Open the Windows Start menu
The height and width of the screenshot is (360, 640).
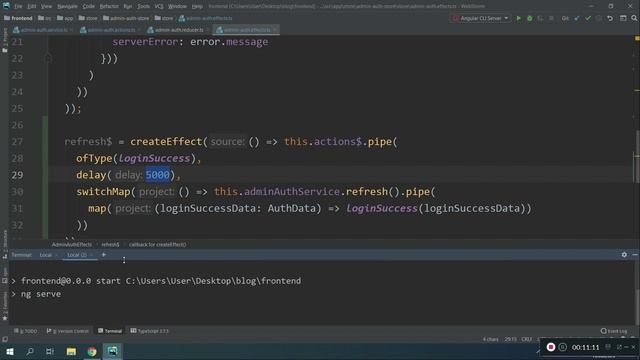click(10, 351)
